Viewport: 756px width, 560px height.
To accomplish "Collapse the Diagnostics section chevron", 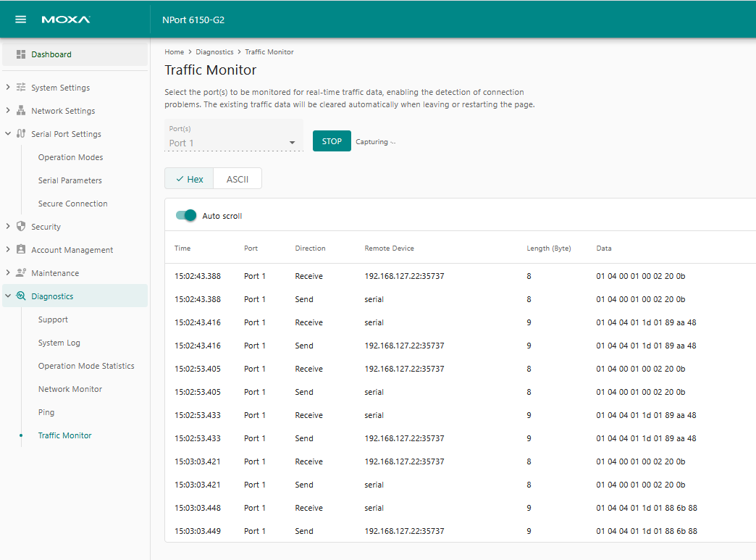I will [8, 296].
